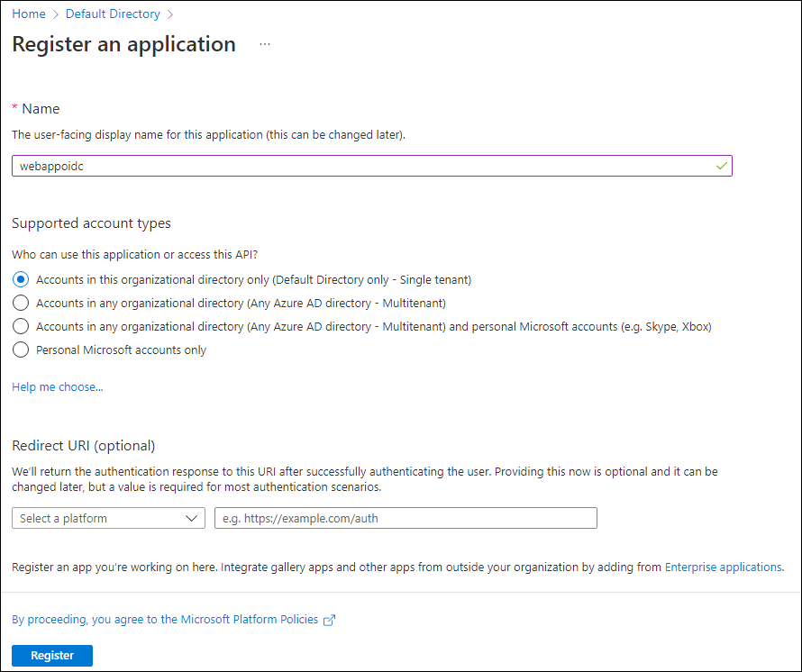Select the Multitenant and personal Microsoft accounts option

(21, 326)
